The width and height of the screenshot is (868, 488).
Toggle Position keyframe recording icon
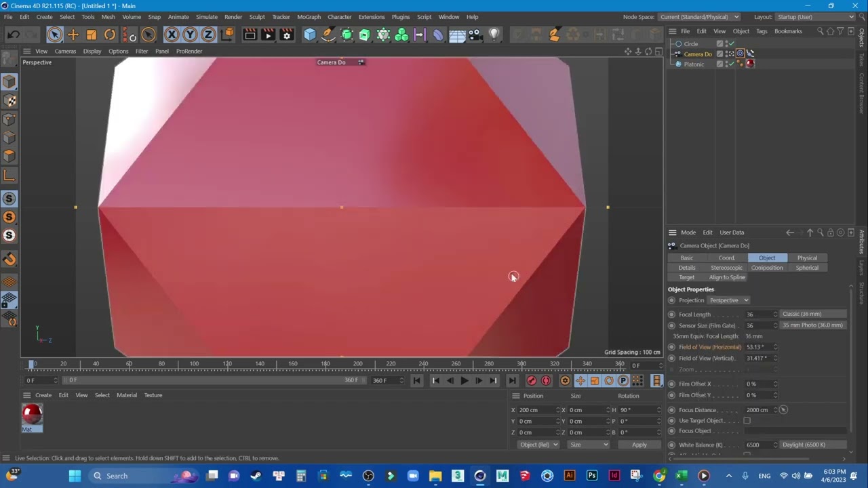click(580, 381)
